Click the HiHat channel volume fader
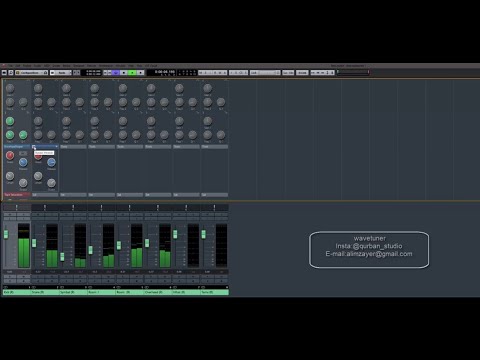 pyautogui.click(x=175, y=234)
